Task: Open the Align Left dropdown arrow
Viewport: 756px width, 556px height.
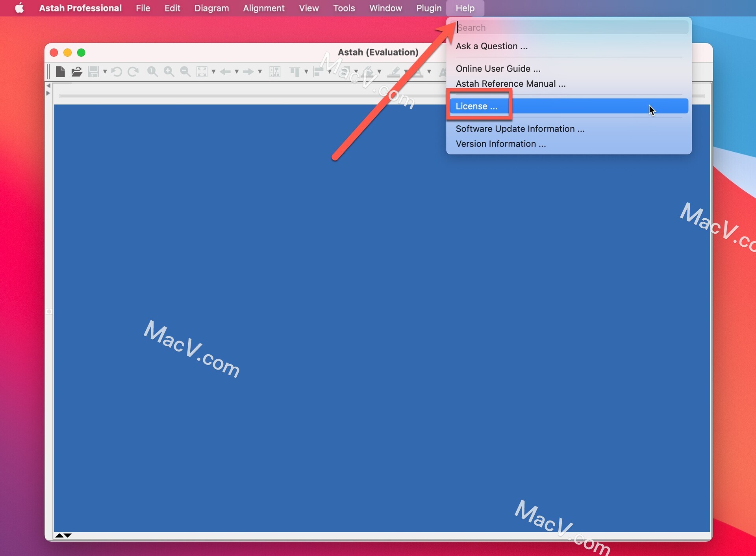Action: pos(330,72)
